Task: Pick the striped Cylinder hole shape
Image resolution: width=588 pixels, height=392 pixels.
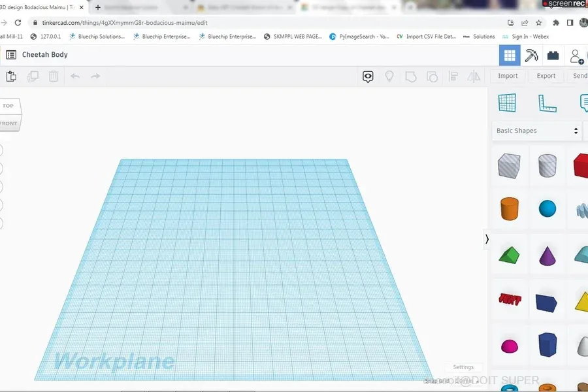Action: 547,165
